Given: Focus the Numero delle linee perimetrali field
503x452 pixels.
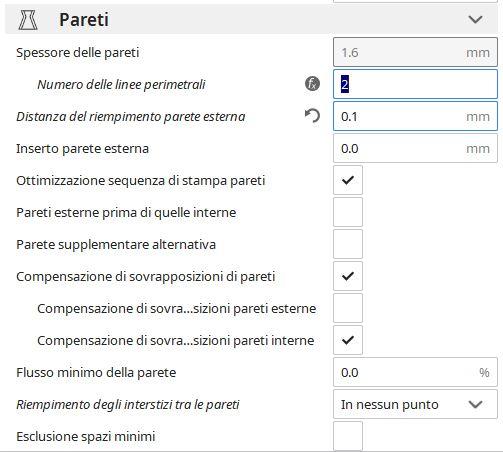Looking at the screenshot, I should pos(415,84).
